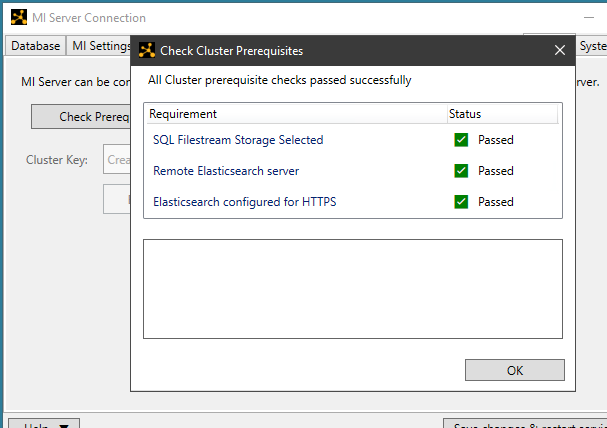Click the MI Server Connection window icon
The image size is (607, 428).
pos(18,17)
